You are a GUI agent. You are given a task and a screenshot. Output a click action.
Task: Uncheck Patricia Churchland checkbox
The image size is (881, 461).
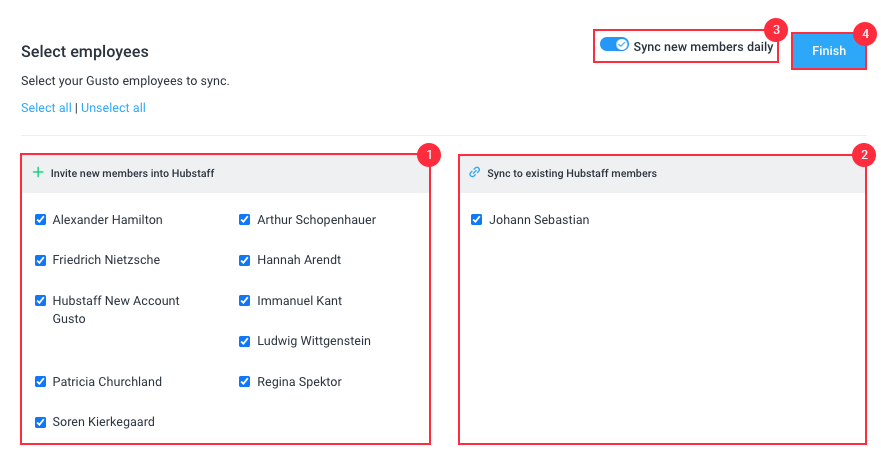(40, 382)
